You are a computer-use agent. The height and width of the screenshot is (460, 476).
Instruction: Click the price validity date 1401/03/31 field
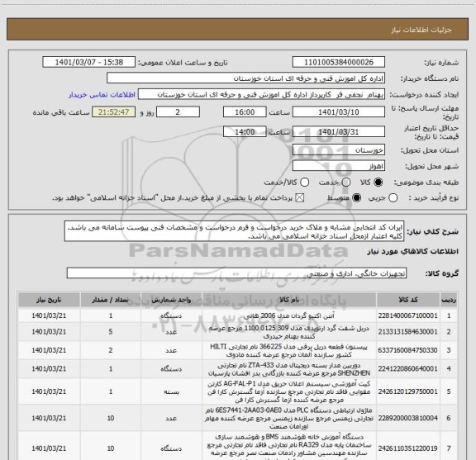tap(339, 131)
